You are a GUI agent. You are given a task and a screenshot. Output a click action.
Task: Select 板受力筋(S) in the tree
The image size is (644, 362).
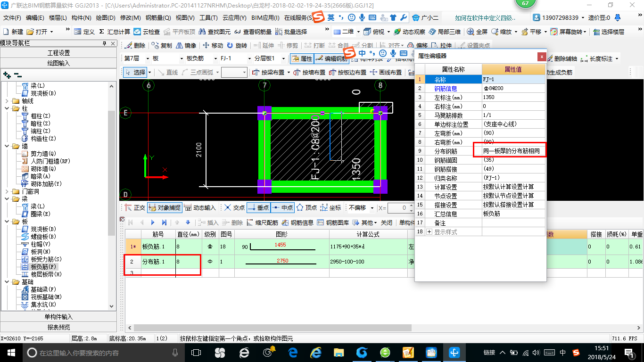click(46, 259)
